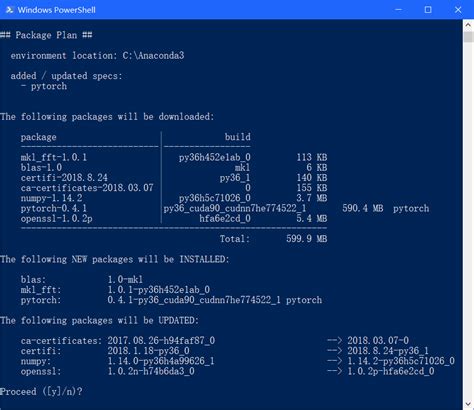
Task: Click 'The following packages will be UPDATED:' line
Action: [x=99, y=320]
